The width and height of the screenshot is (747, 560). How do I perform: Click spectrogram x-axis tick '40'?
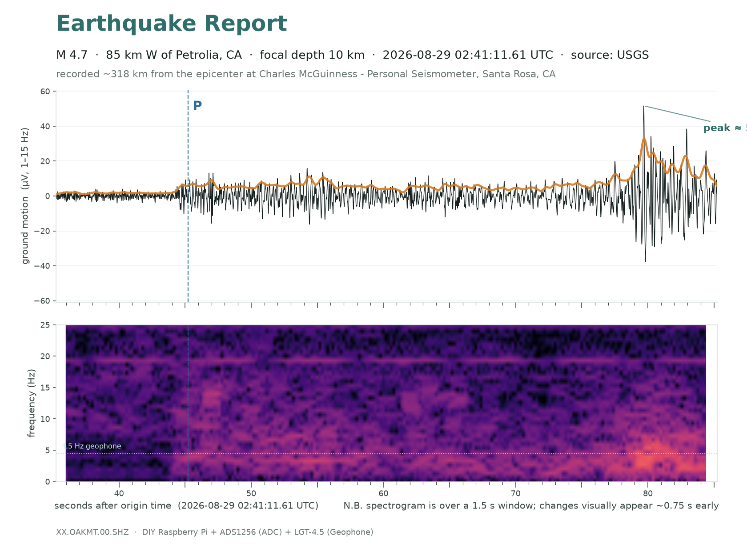point(119,493)
